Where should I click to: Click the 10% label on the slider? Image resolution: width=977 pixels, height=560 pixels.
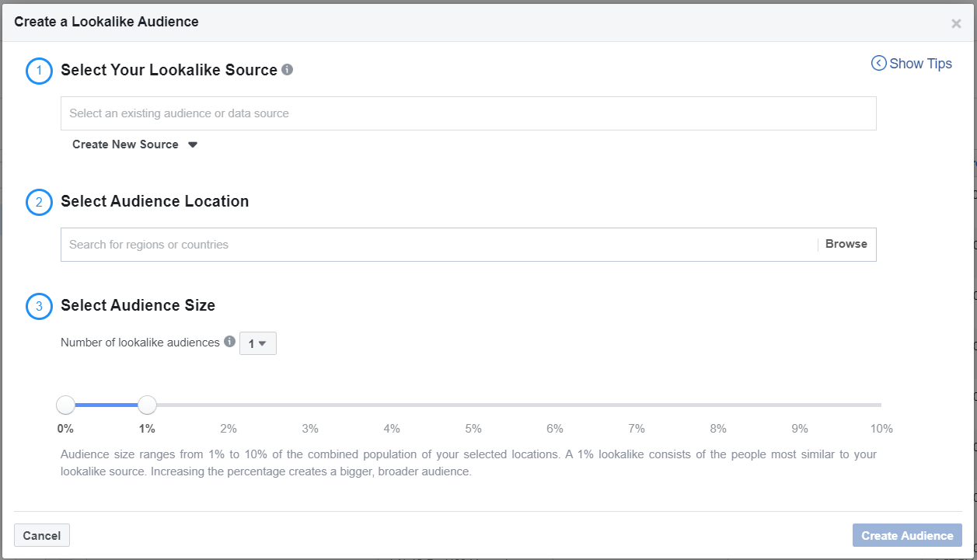(x=881, y=428)
